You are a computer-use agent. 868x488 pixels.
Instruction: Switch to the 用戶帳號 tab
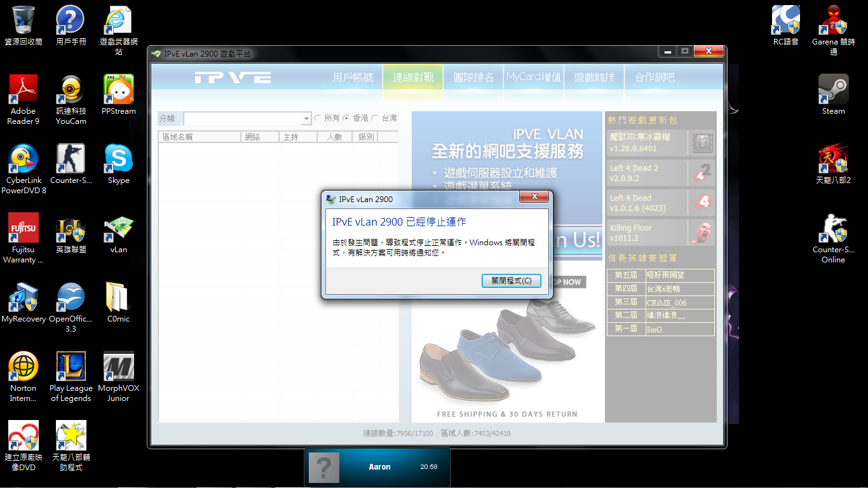[353, 78]
